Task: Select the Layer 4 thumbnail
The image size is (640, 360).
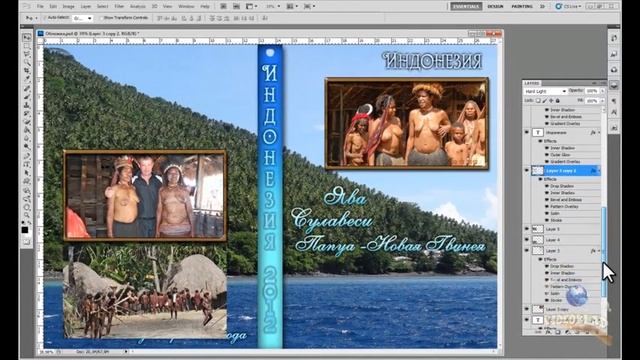Action: (x=538, y=240)
